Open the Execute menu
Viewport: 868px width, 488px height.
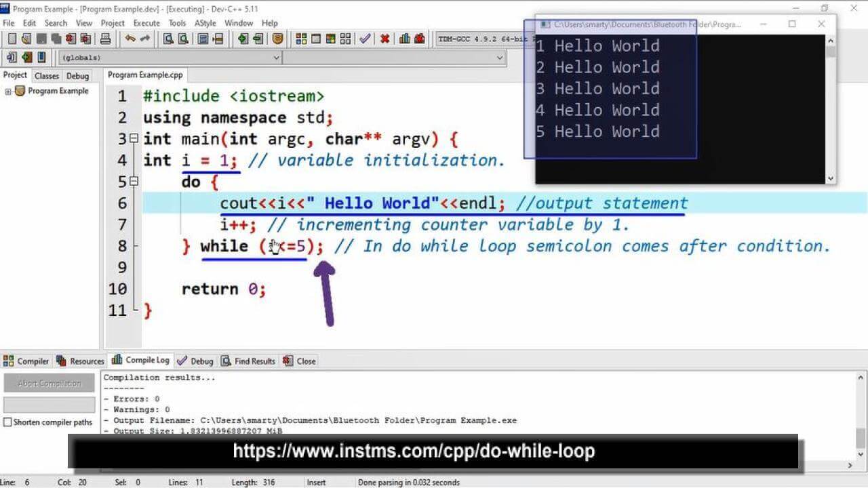point(146,23)
